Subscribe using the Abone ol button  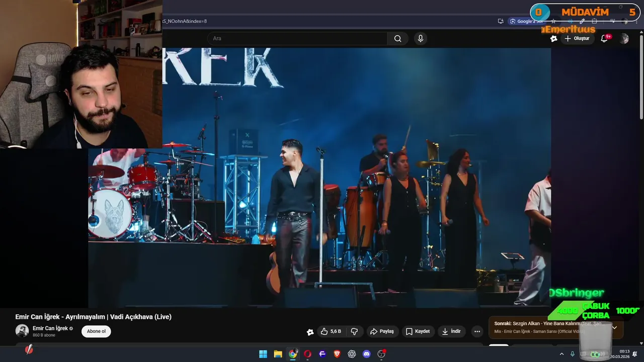click(96, 331)
